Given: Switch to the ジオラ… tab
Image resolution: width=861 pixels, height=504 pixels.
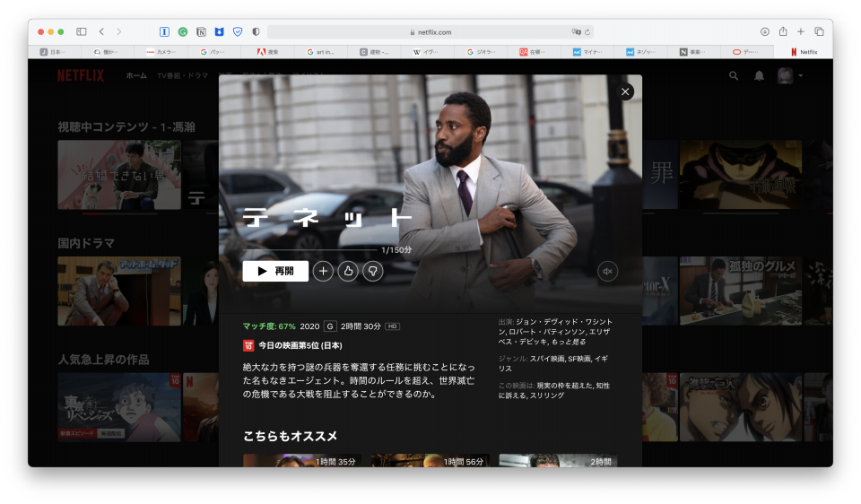Looking at the screenshot, I should click(x=482, y=52).
